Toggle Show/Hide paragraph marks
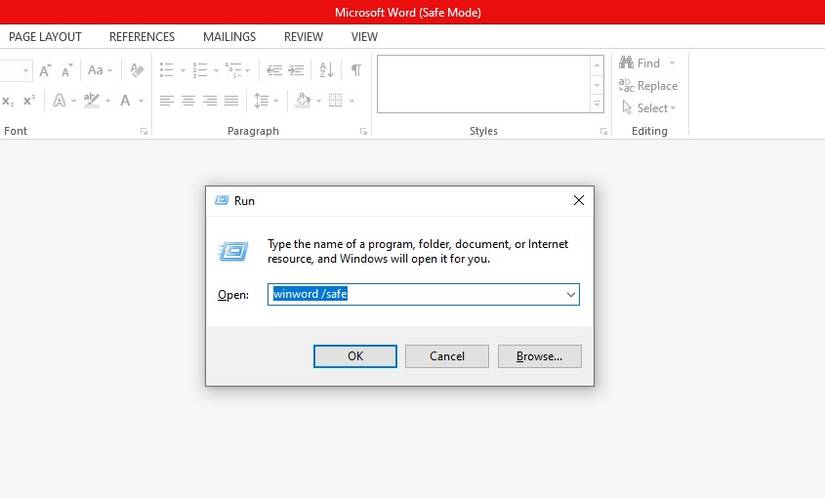825x498 pixels. point(356,70)
